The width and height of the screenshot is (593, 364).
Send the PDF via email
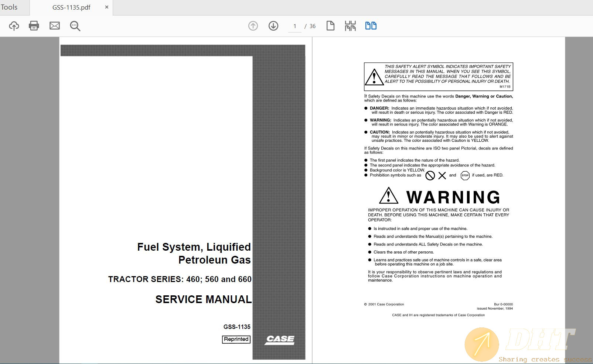(55, 26)
